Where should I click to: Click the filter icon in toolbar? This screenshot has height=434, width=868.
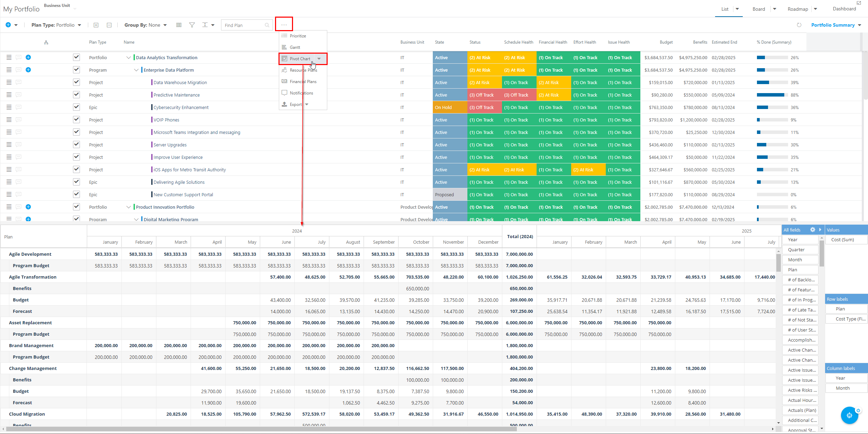pyautogui.click(x=192, y=25)
